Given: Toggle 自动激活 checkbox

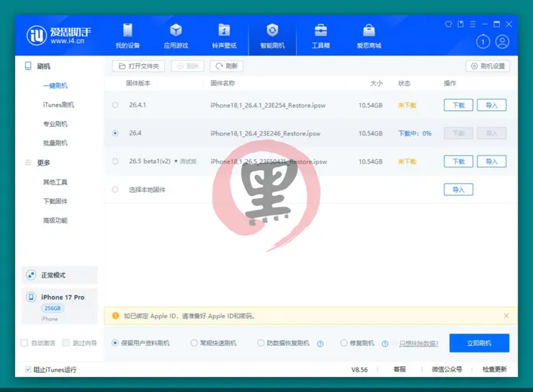Looking at the screenshot, I should coord(24,343).
